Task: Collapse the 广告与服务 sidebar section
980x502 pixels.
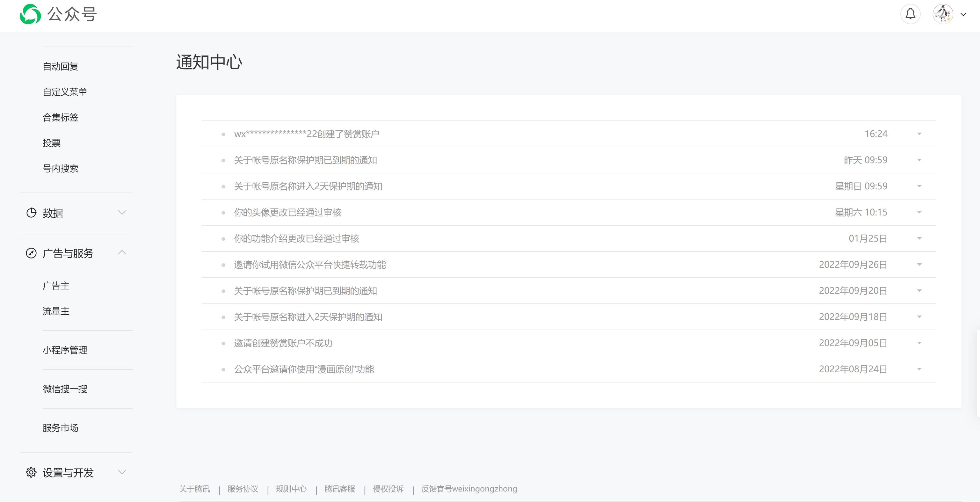Action: [x=122, y=253]
